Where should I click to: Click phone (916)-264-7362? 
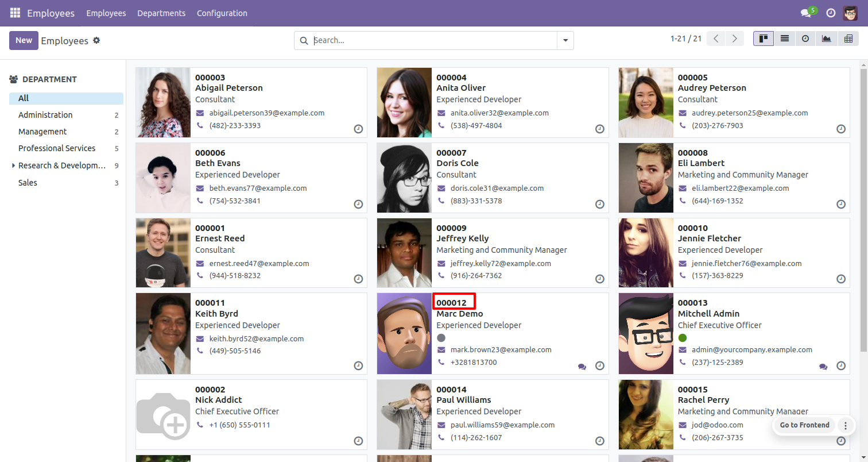(x=476, y=276)
